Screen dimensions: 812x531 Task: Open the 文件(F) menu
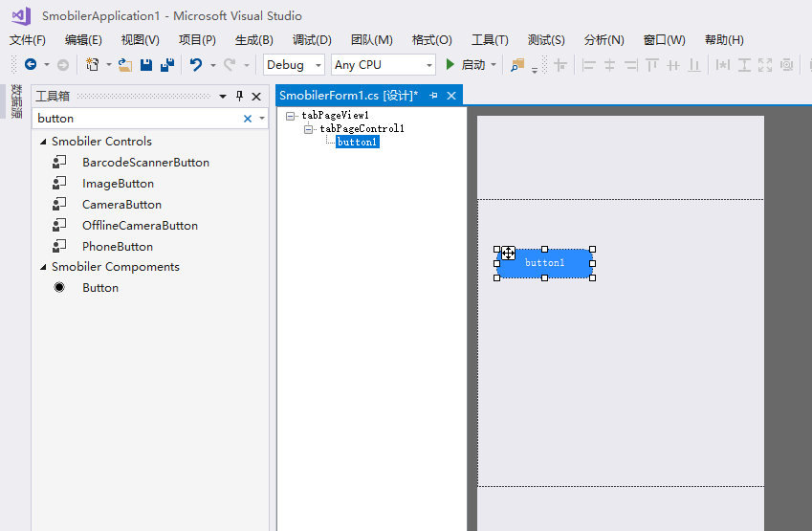(28, 40)
